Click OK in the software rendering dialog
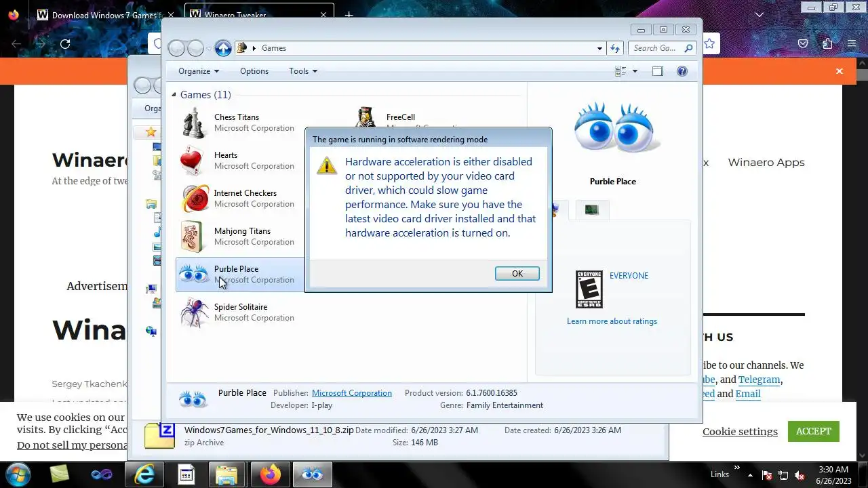 pos(517,273)
